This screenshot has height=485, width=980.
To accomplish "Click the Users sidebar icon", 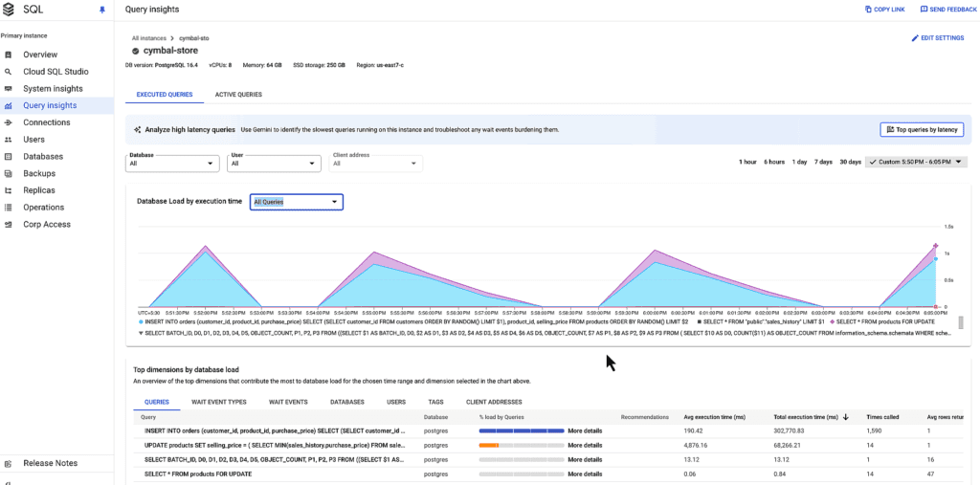I will click(8, 140).
